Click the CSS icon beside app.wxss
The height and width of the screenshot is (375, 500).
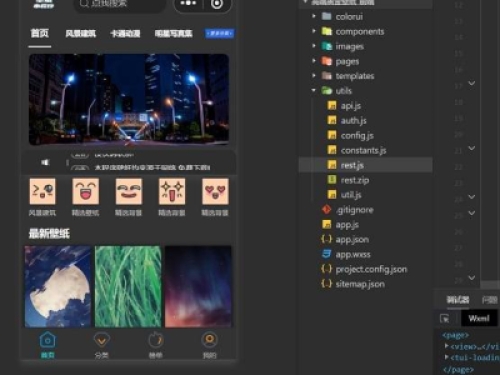pyautogui.click(x=326, y=254)
